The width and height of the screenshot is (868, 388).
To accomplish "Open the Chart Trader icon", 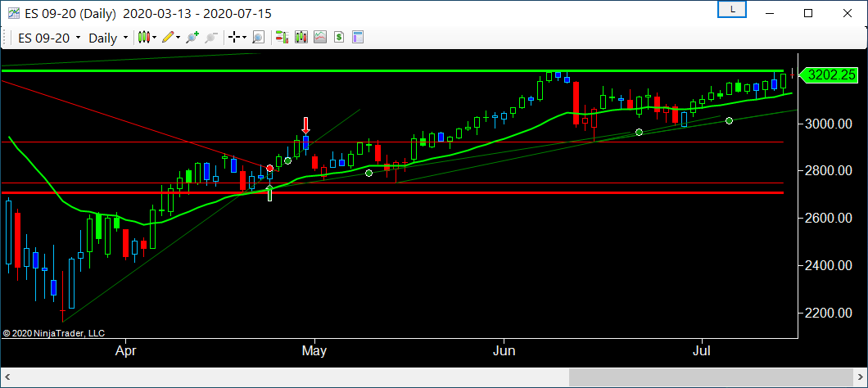I will click(283, 38).
